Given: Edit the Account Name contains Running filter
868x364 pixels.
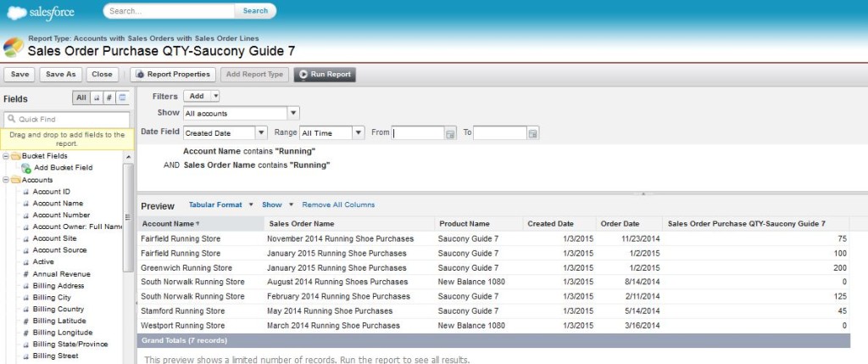Looking at the screenshot, I should coord(250,151).
